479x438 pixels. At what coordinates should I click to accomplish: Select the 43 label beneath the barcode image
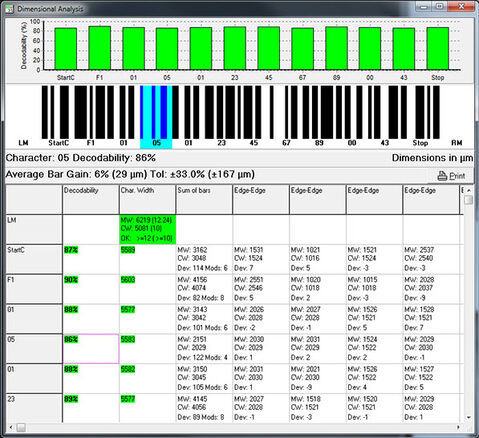pyautogui.click(x=385, y=143)
